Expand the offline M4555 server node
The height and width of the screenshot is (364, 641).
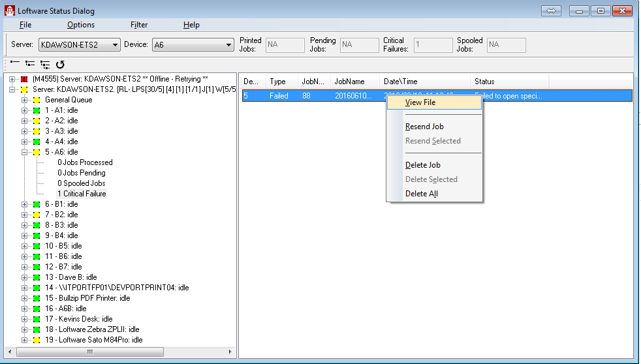tap(12, 79)
